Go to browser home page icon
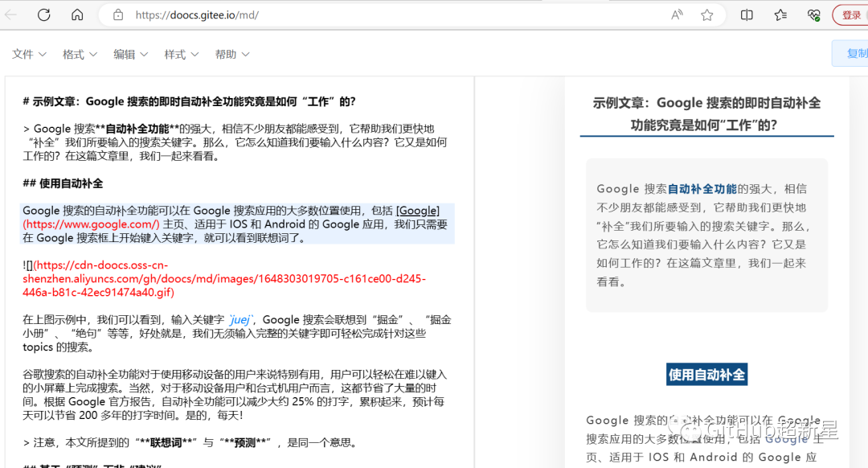The image size is (868, 468). (77, 15)
